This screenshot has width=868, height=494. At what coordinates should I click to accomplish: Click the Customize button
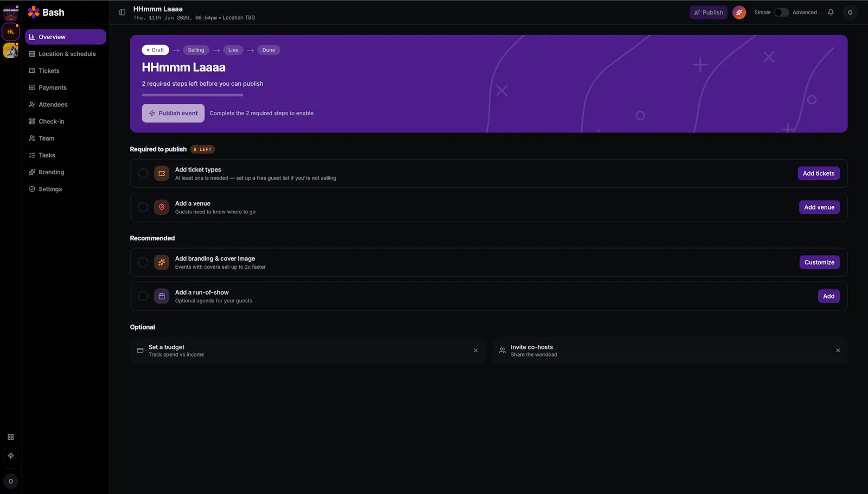coord(819,263)
